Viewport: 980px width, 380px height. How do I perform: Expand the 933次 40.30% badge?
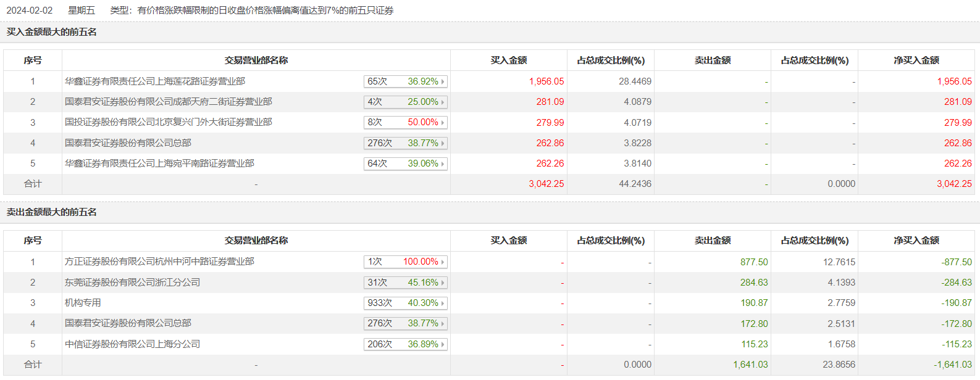(405, 304)
